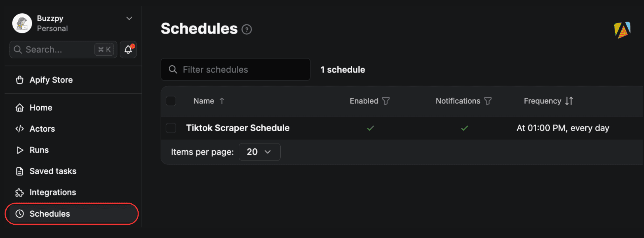This screenshot has height=238, width=644.
Task: Open the Notifications column filter menu
Action: click(488, 101)
